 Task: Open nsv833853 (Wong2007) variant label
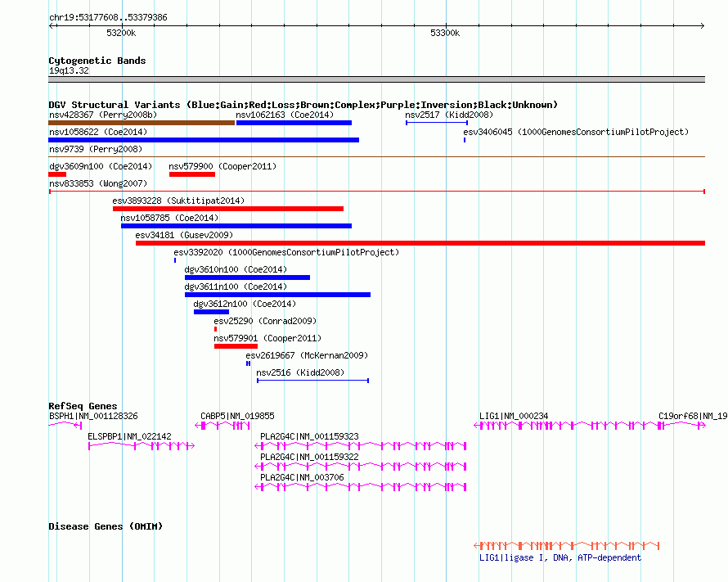98,183
